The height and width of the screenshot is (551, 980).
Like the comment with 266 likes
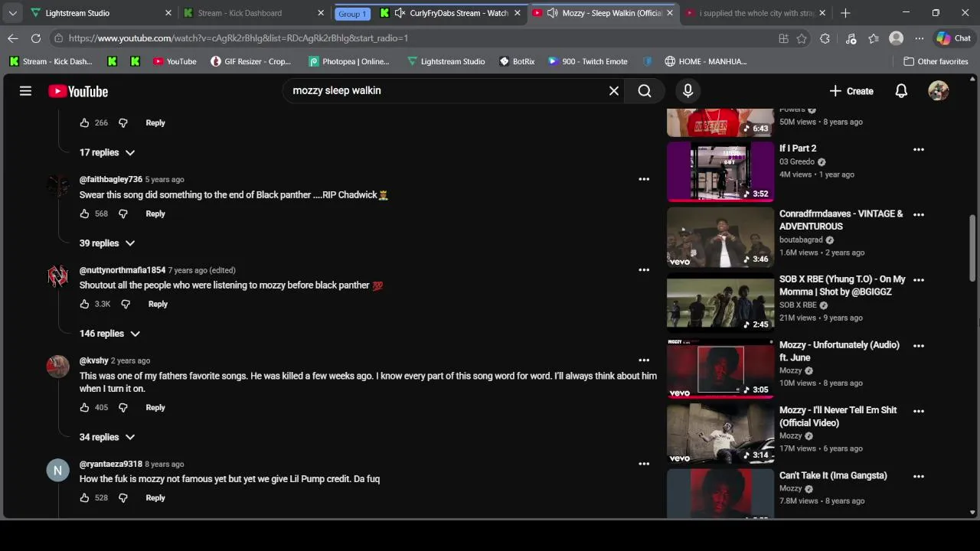click(84, 122)
